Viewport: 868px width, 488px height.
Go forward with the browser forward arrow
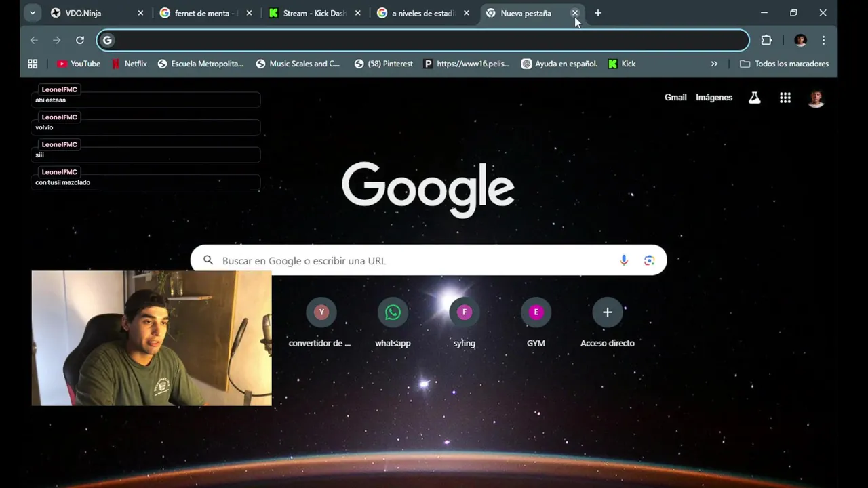tap(57, 40)
